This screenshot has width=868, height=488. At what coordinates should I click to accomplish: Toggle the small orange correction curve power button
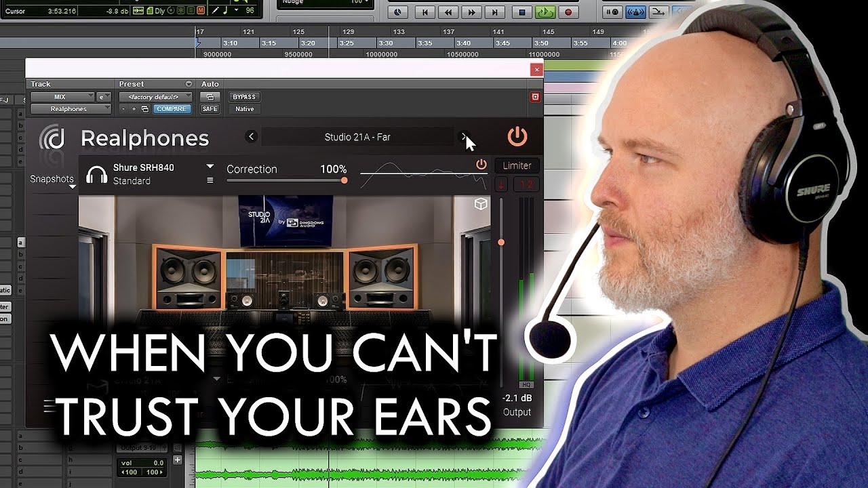point(481,165)
